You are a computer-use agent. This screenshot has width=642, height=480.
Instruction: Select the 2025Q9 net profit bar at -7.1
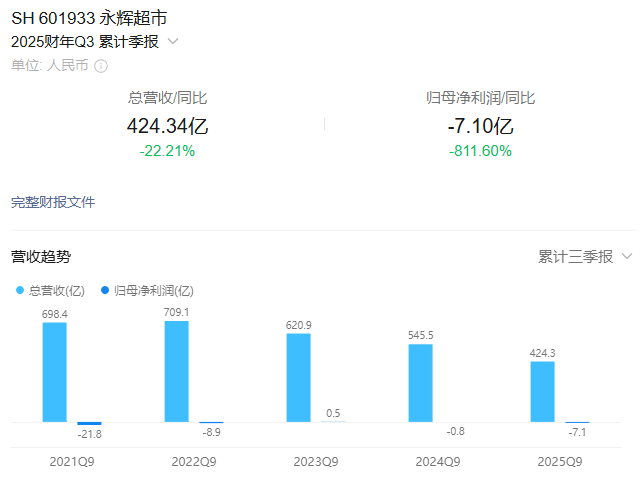(x=577, y=423)
